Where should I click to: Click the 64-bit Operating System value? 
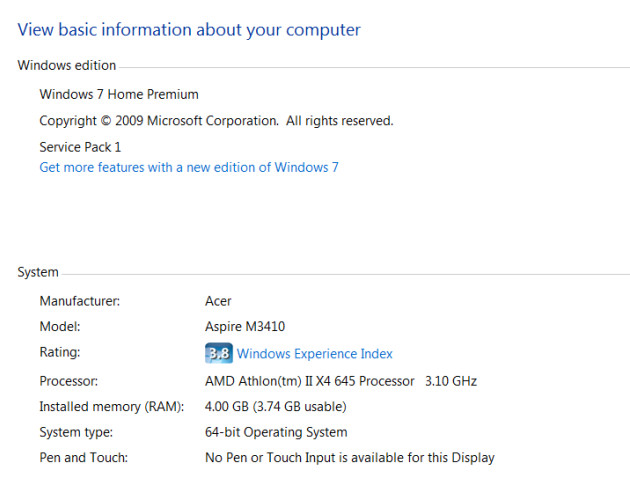[x=276, y=433]
